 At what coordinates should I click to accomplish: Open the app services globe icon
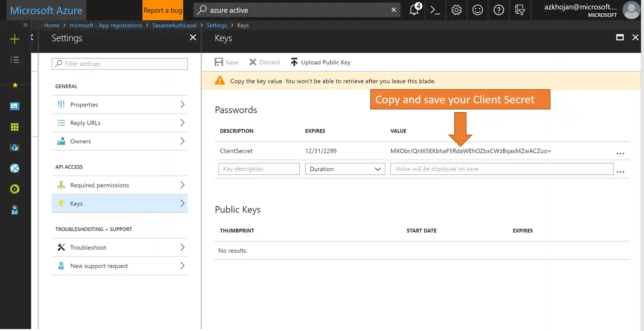[15, 168]
